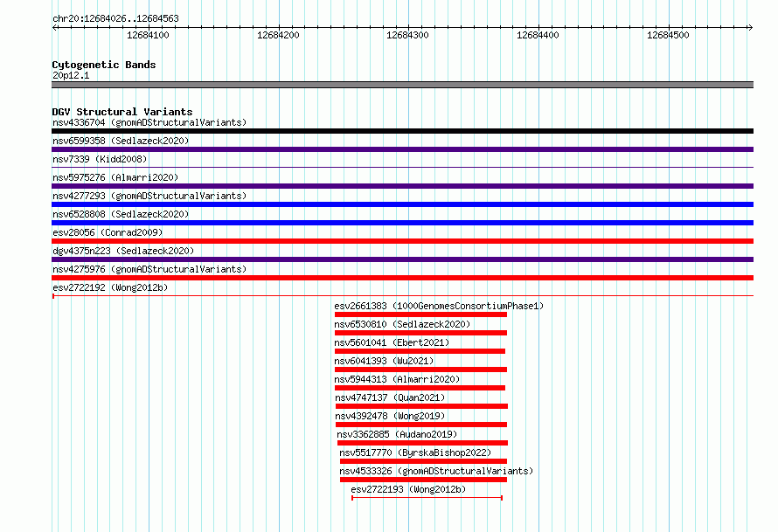
Task: Click the DGV Structural Variants track title
Action: [122, 112]
